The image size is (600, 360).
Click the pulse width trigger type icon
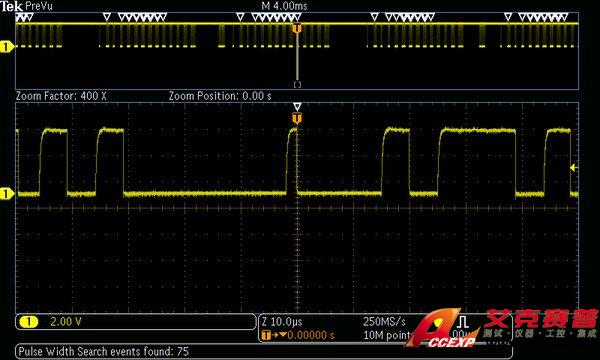click(463, 322)
